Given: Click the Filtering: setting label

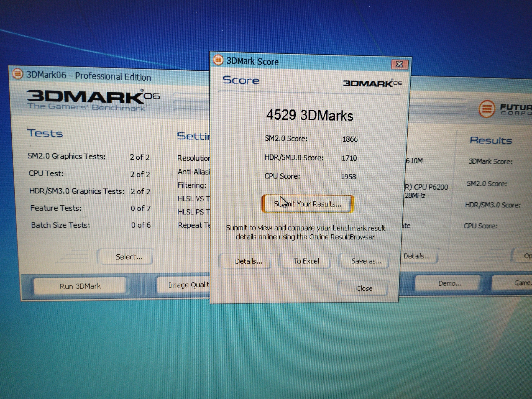Looking at the screenshot, I should (192, 185).
